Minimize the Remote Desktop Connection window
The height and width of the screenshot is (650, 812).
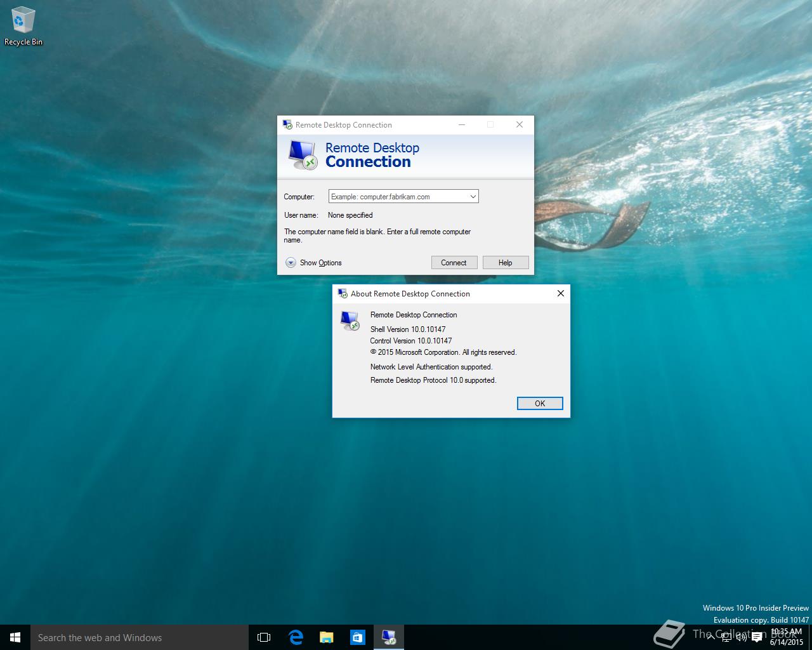click(x=462, y=124)
